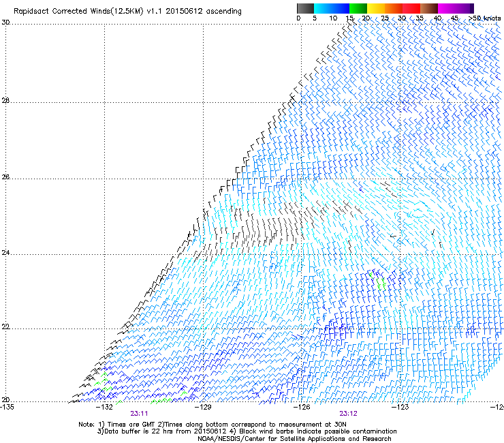The image size is (504, 443).
Task: Click the green wind barbs near 23N -123.5
Action: 378,281
